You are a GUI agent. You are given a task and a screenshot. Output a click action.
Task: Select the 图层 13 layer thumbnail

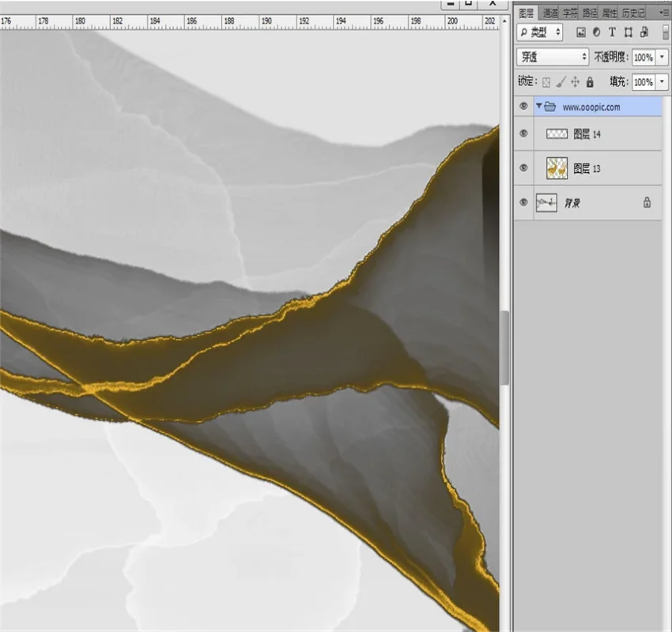(557, 168)
